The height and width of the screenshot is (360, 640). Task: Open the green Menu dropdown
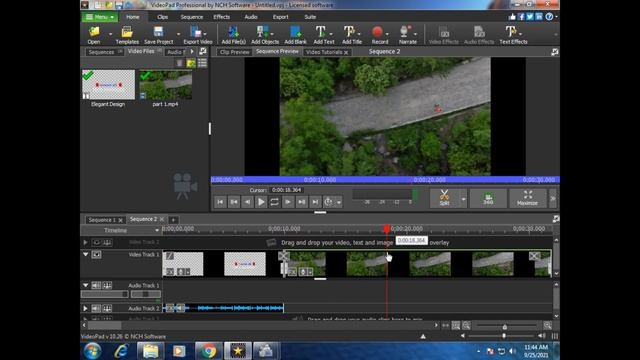100,17
